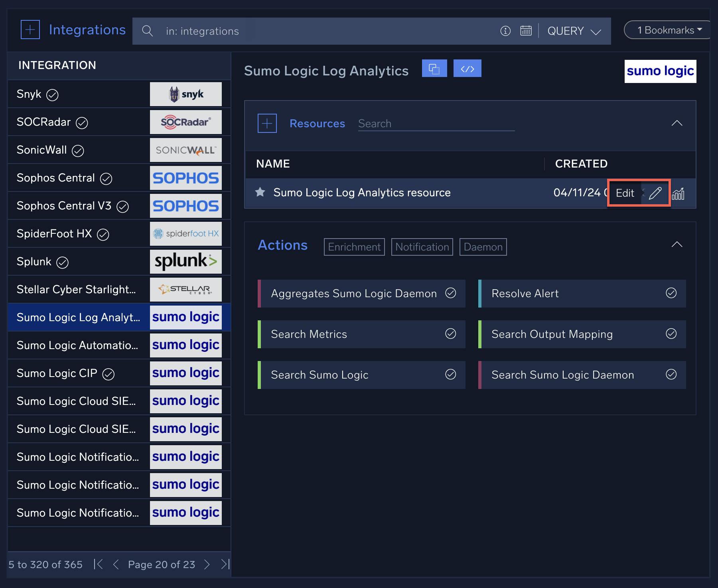This screenshot has height=588, width=718.
Task: Go to the next page of integrations
Action: [x=207, y=564]
